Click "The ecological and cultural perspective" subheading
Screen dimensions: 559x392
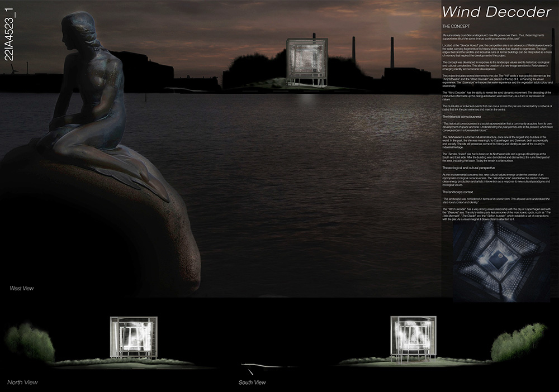coord(468,168)
